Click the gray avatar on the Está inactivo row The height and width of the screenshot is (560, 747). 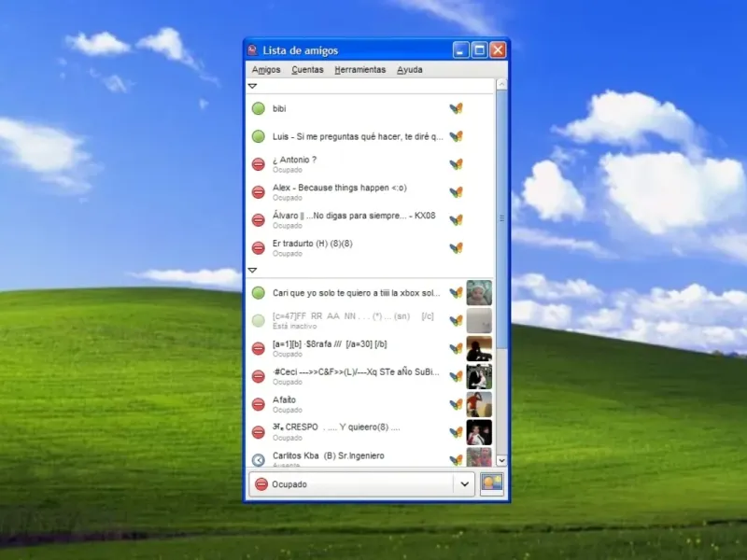(x=479, y=320)
